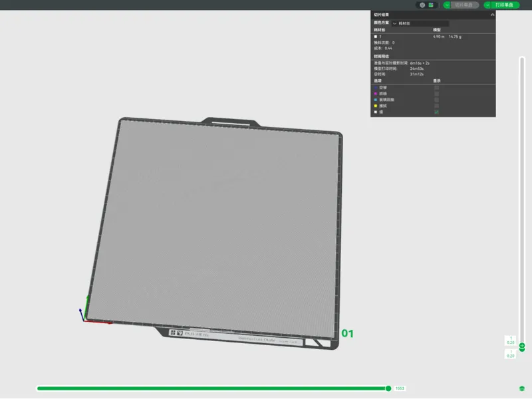
Task: Click the upper layer label box reading 1 / 0.20
Action: pos(511,340)
